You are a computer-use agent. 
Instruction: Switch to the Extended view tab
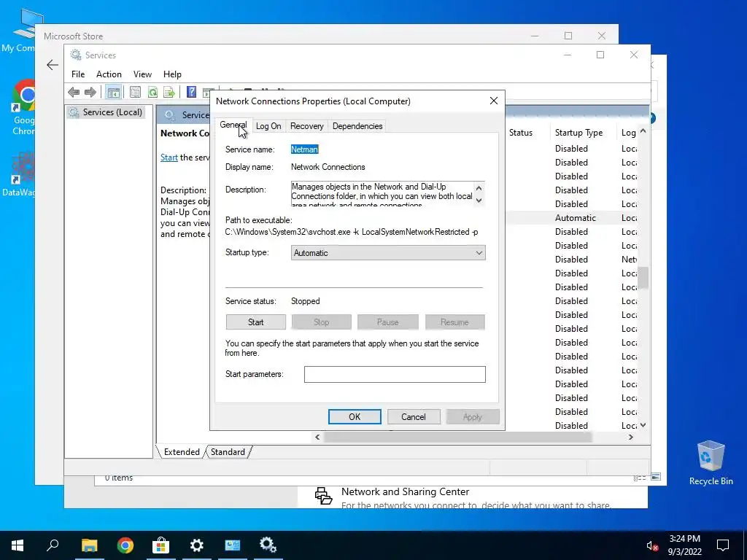pos(182,452)
